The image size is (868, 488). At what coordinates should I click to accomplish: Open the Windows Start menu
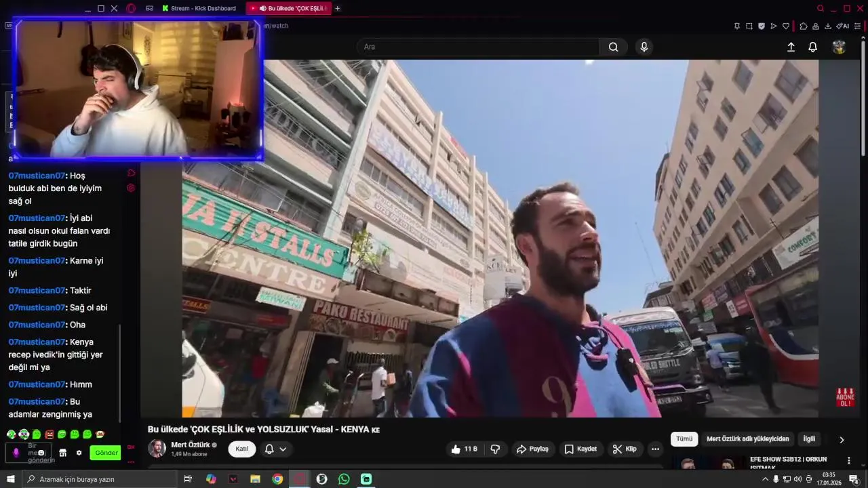pos(10,479)
